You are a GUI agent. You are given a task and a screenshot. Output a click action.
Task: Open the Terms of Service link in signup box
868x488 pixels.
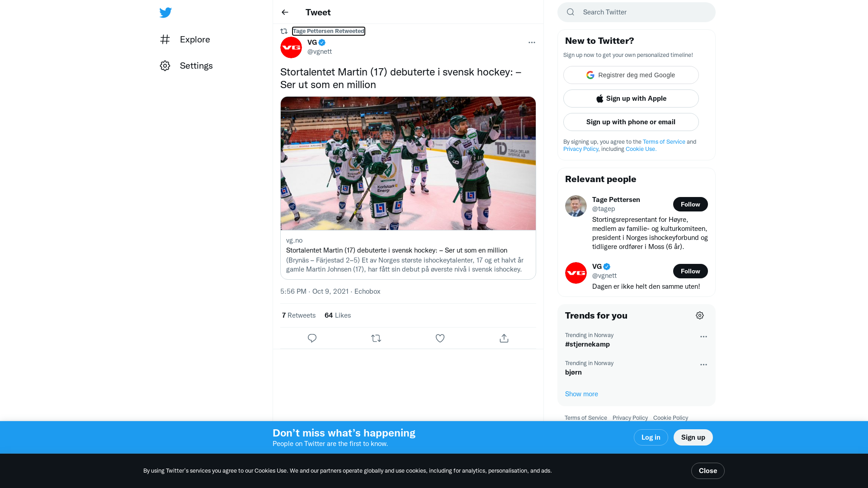[x=664, y=142]
